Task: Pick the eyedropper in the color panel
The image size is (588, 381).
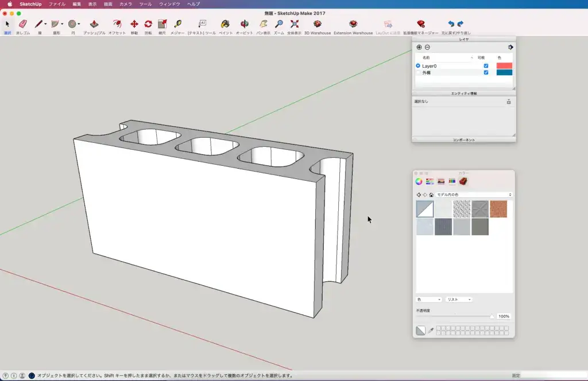Action: pos(431,331)
